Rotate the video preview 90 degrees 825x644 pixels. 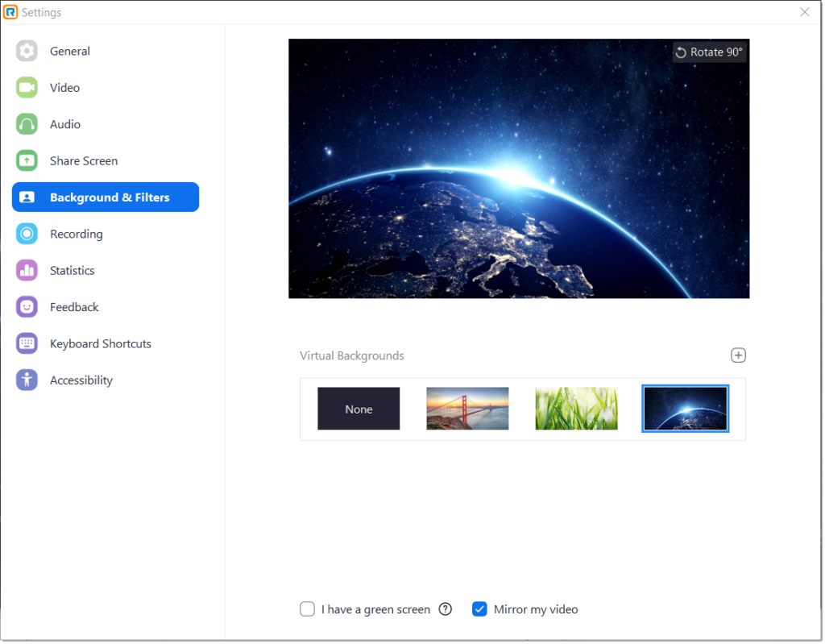(708, 52)
